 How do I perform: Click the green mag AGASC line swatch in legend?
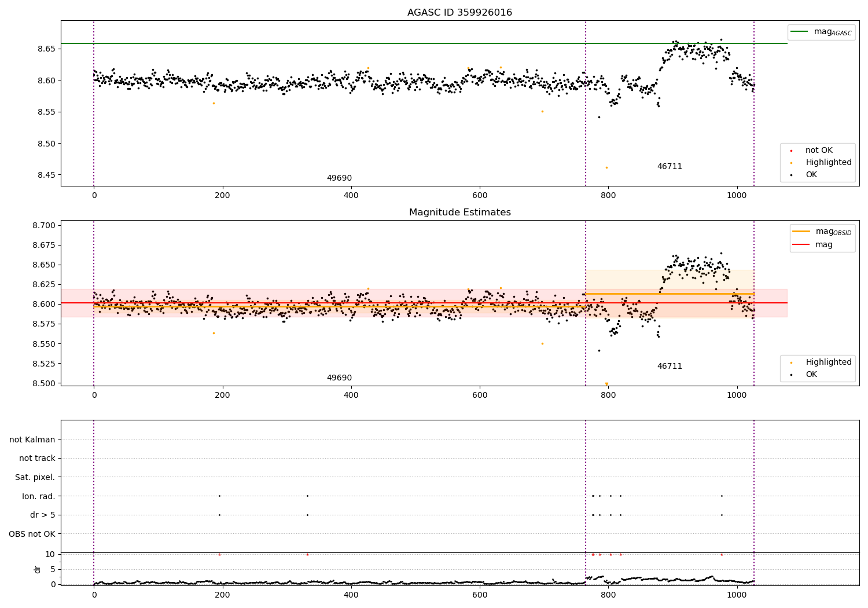click(799, 32)
